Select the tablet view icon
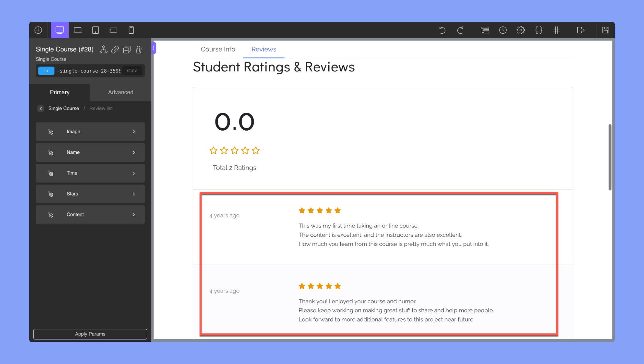The image size is (644, 364). pos(95,30)
